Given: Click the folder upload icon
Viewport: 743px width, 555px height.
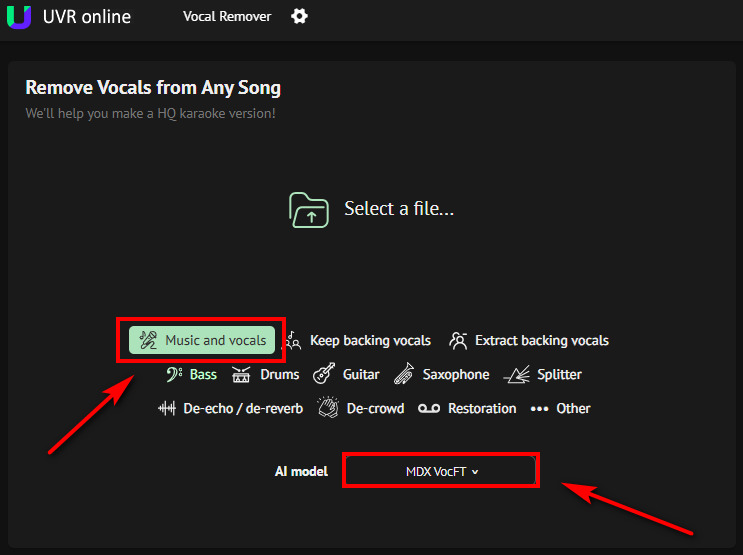Looking at the screenshot, I should 309,210.
